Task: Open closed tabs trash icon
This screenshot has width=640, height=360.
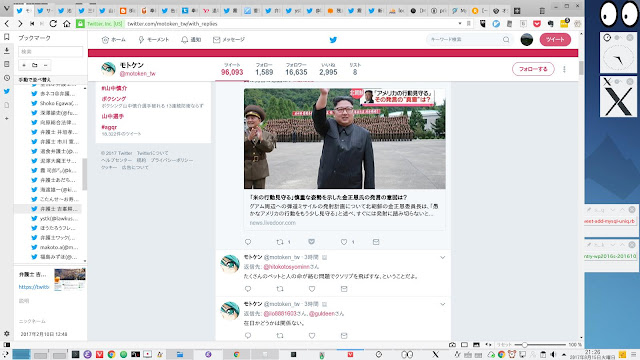Action: point(542,11)
